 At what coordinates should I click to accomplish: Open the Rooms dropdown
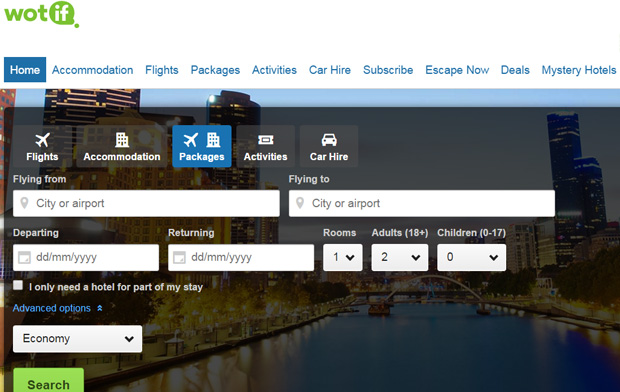coord(342,258)
